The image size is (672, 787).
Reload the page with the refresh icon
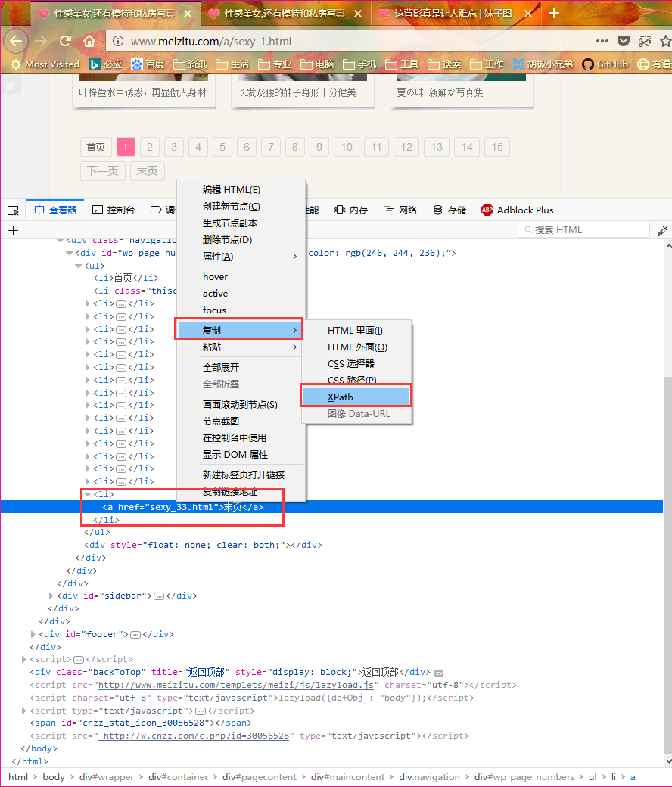65,41
